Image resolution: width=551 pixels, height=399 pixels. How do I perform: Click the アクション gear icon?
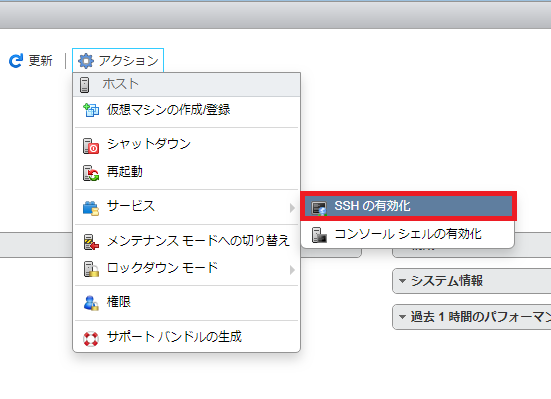86,61
